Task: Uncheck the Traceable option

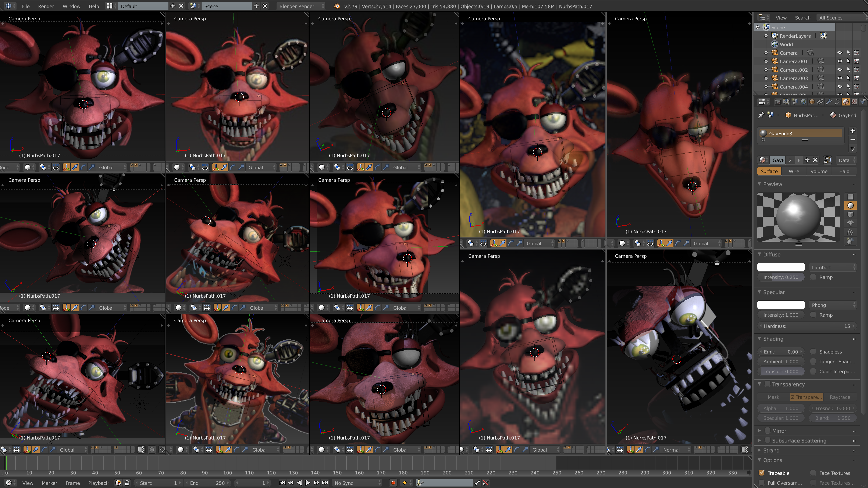Action: point(762,473)
